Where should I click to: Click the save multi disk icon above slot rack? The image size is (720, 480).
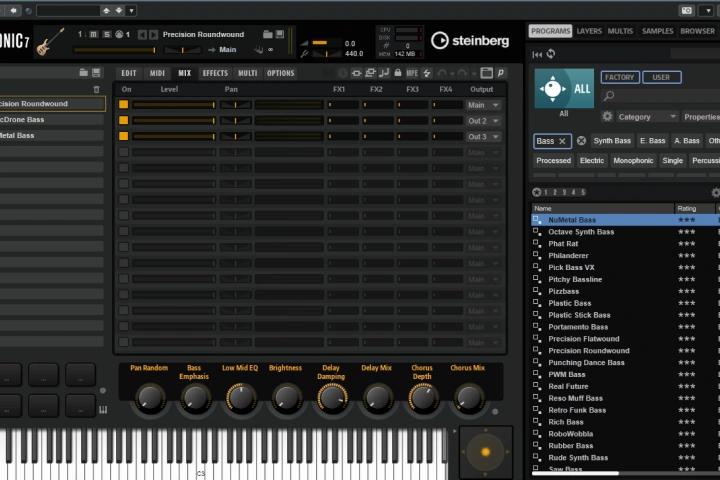(x=96, y=73)
